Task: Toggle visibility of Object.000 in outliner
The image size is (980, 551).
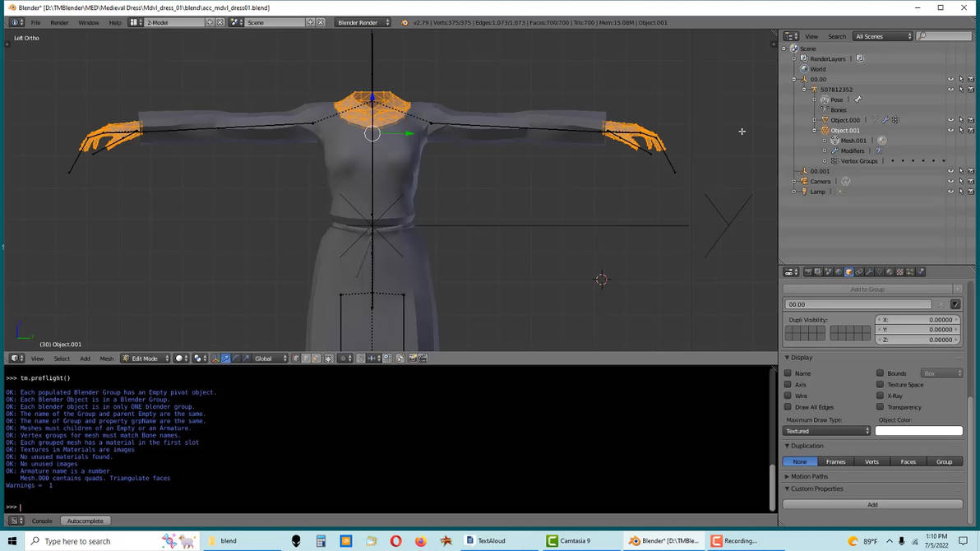Action: coord(950,120)
